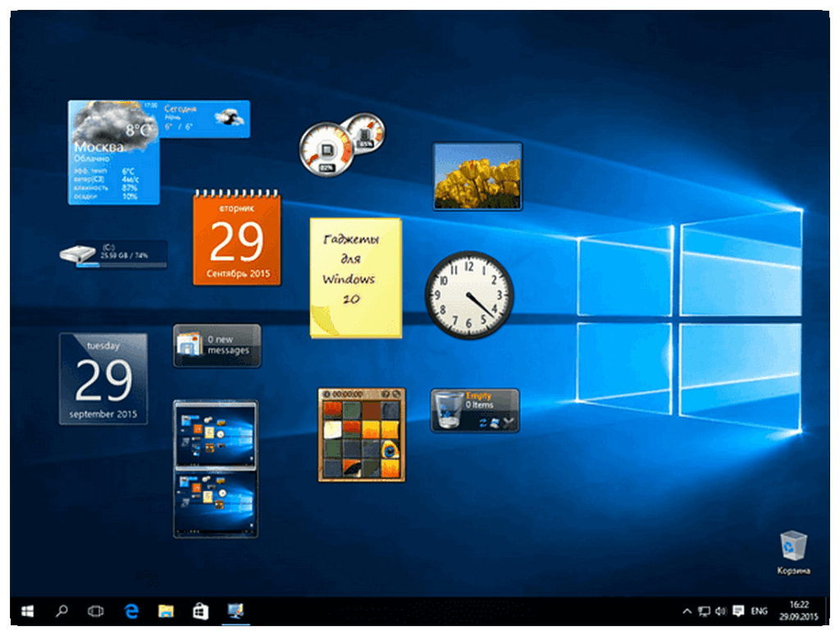The height and width of the screenshot is (636, 840).
Task: Click the dark tuesday 29 calendar gadget
Action: coord(103,379)
